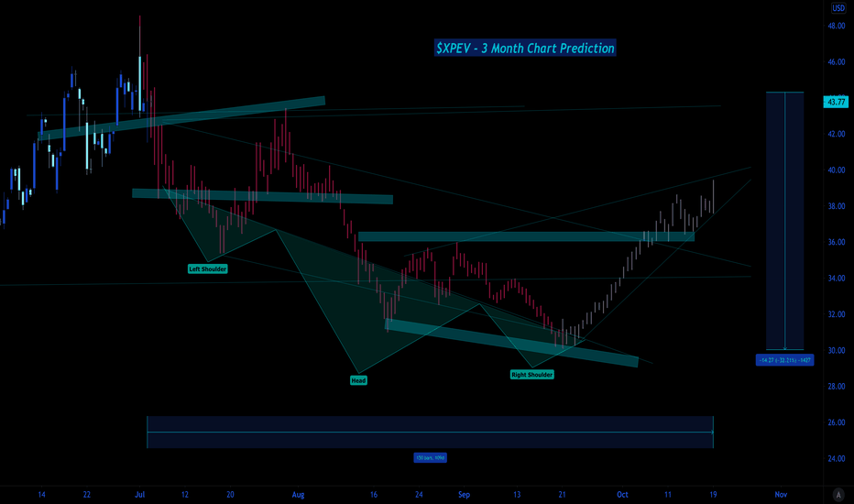Image resolution: width=854 pixels, height=504 pixels.
Task: Click the 34.00 price axis label
Action: tap(837, 278)
